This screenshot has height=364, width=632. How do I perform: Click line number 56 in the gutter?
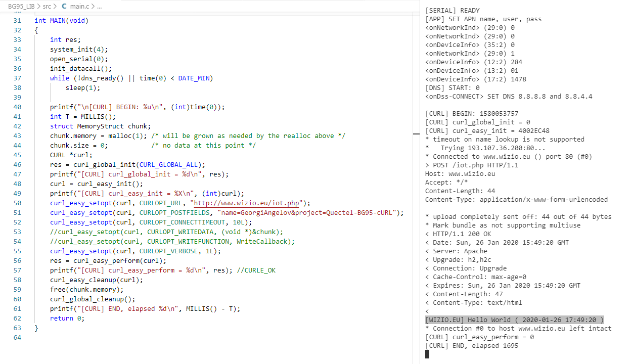click(17, 261)
